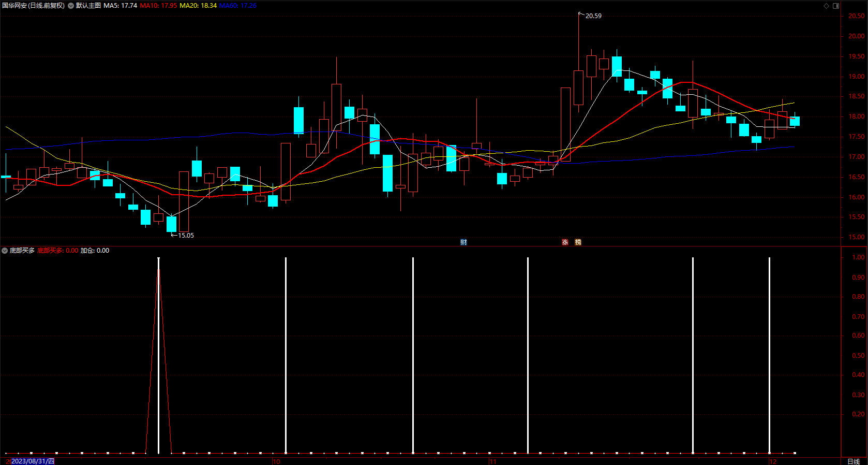Click the 20.50 price axis label
868x465 pixels.
point(856,16)
